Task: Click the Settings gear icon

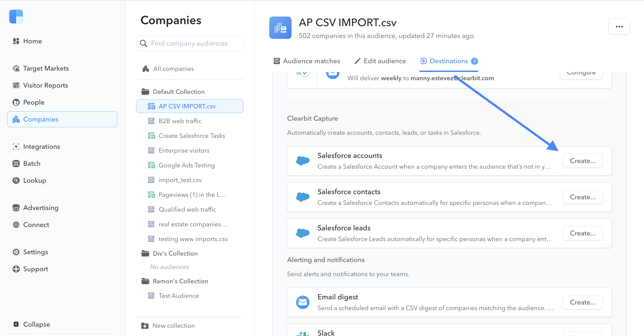Action: tap(16, 252)
